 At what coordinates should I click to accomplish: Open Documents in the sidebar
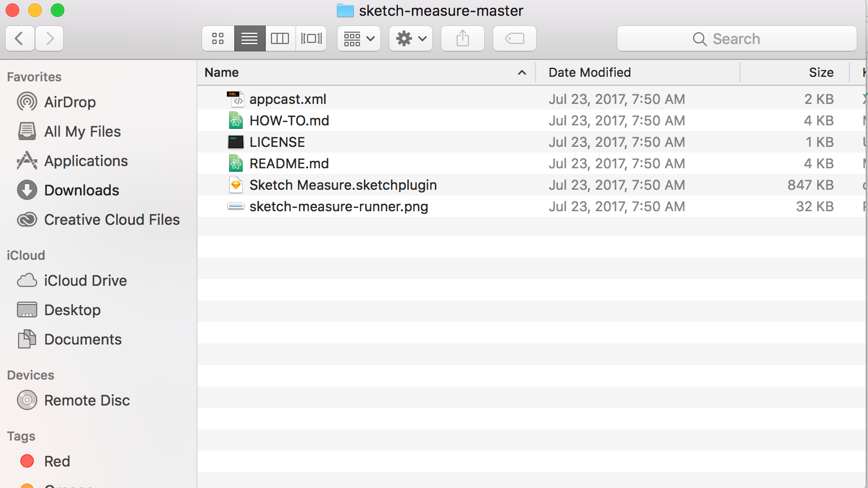click(x=83, y=339)
